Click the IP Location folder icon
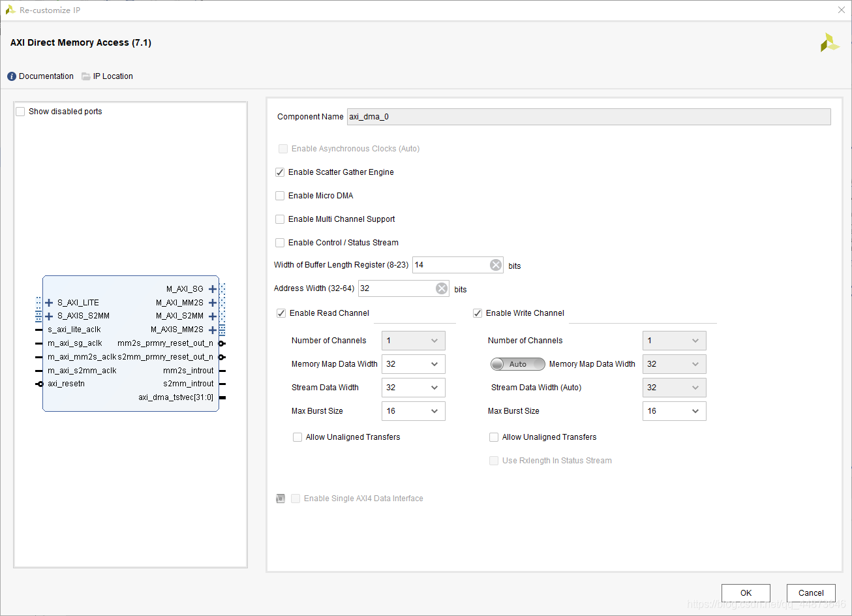The image size is (852, 616). click(x=86, y=76)
